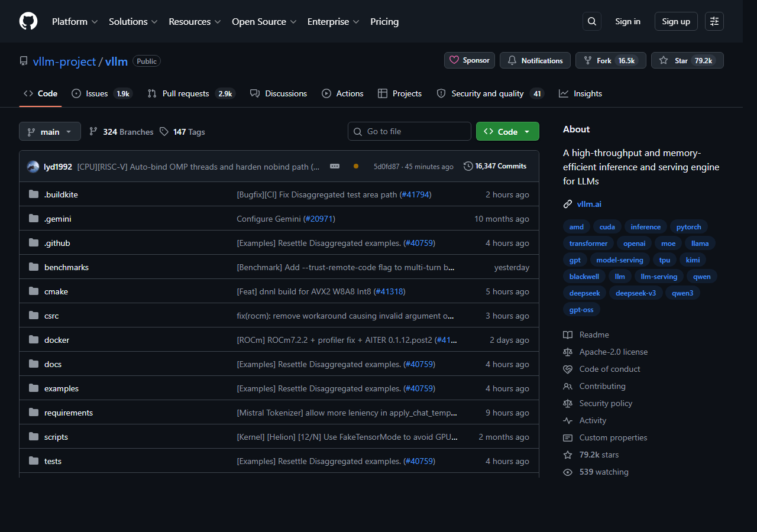
Task: Switch to the Code tab
Action: pos(40,93)
